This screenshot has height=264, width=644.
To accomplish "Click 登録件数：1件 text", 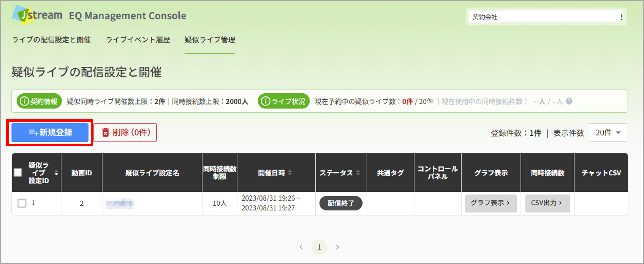I will [x=516, y=133].
